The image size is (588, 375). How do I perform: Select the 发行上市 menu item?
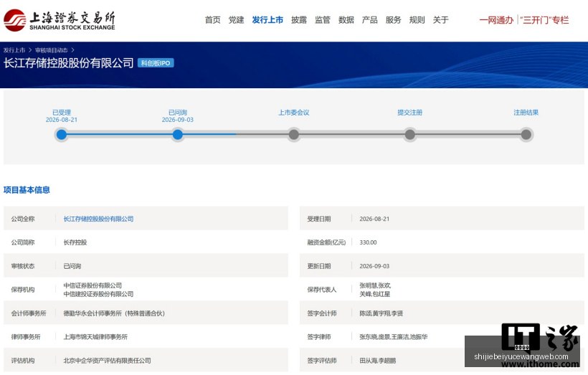(x=267, y=20)
